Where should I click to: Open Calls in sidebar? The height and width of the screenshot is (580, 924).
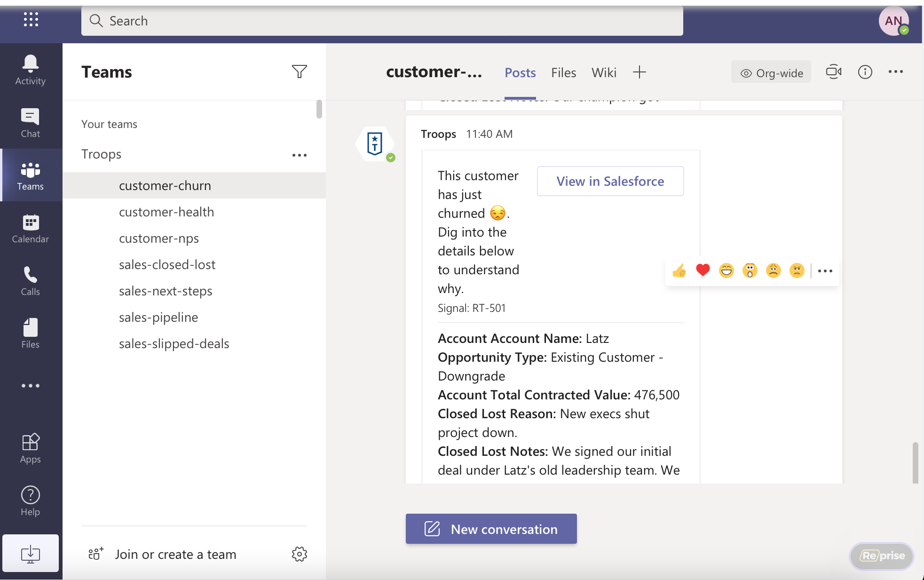point(31,281)
